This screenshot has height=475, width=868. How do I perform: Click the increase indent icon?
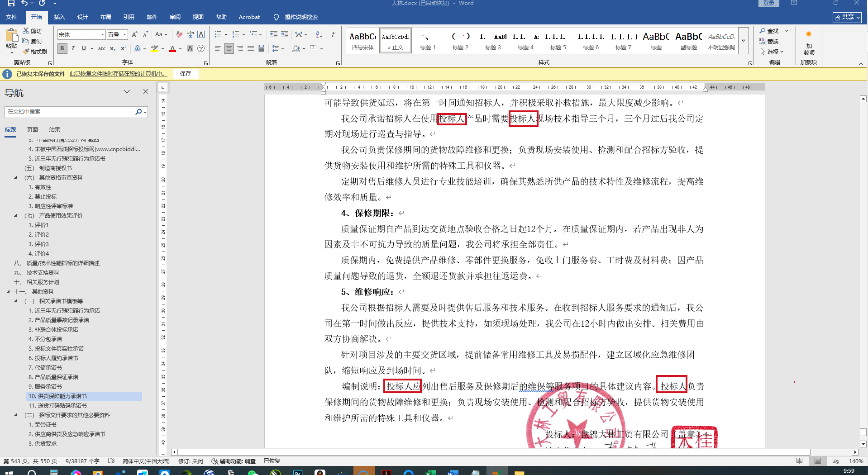tap(285, 34)
